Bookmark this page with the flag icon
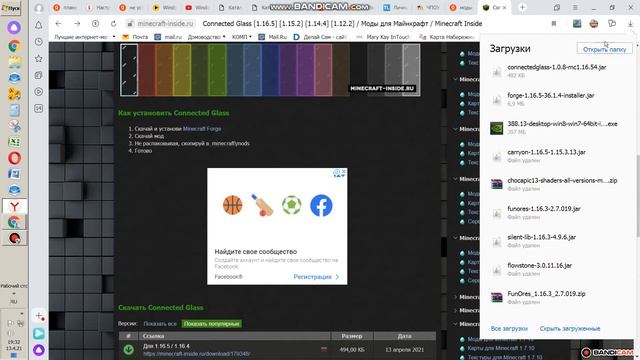Viewport: 640px width, 360px height. pyautogui.click(x=554, y=24)
